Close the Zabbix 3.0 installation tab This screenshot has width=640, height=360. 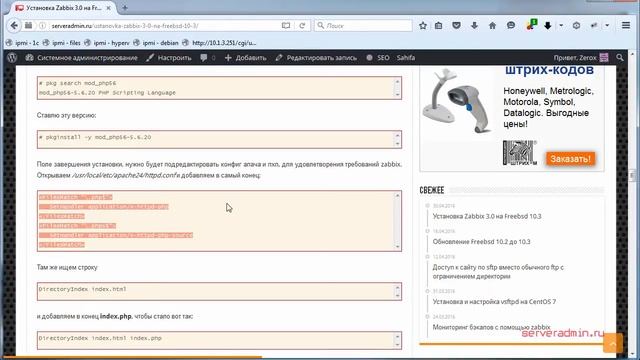[108, 8]
